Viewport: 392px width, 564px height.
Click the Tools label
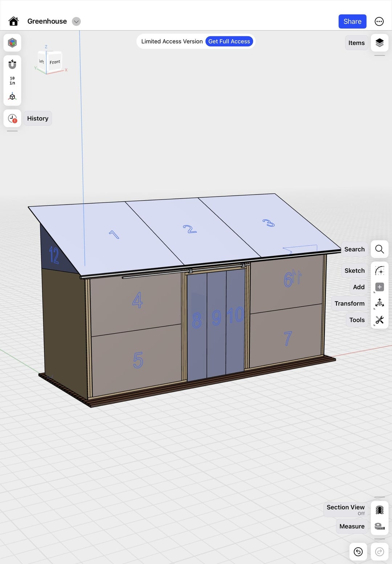(x=357, y=320)
